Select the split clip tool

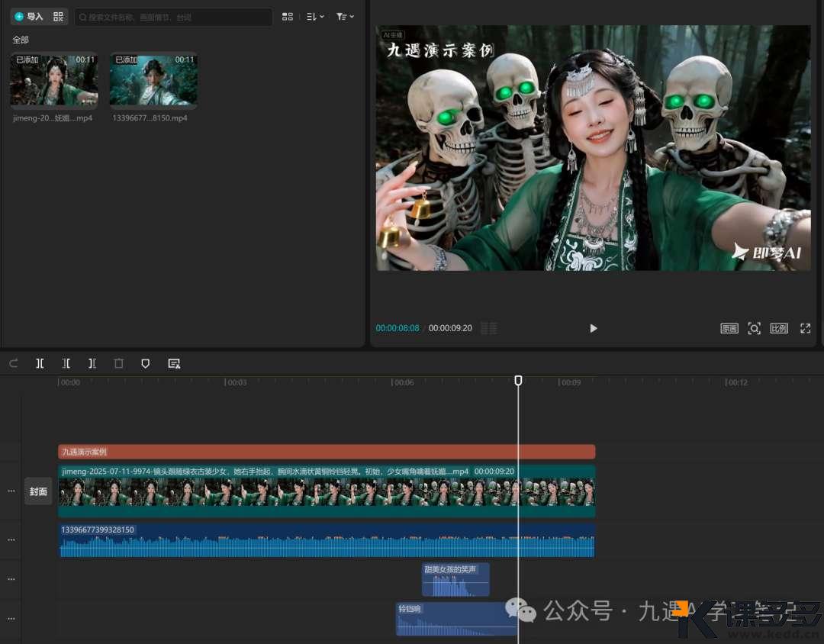point(40,363)
